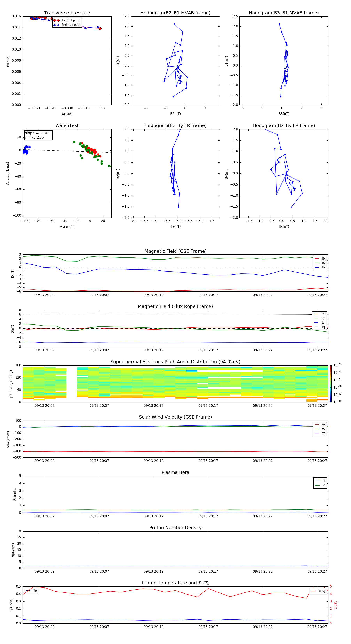
Task: Click the "B2(nT)" x-axis label
Action: pyautogui.click(x=175, y=114)
